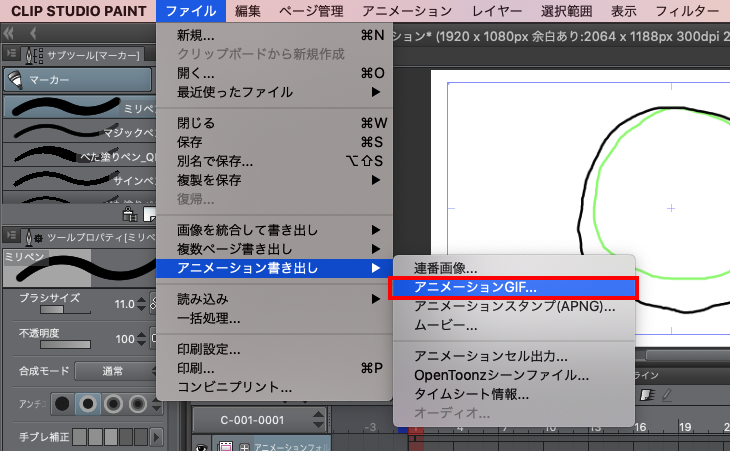The height and width of the screenshot is (451, 730).
Task: Click CLIP STUDIO PAINT app menu
Action: pyautogui.click(x=79, y=11)
